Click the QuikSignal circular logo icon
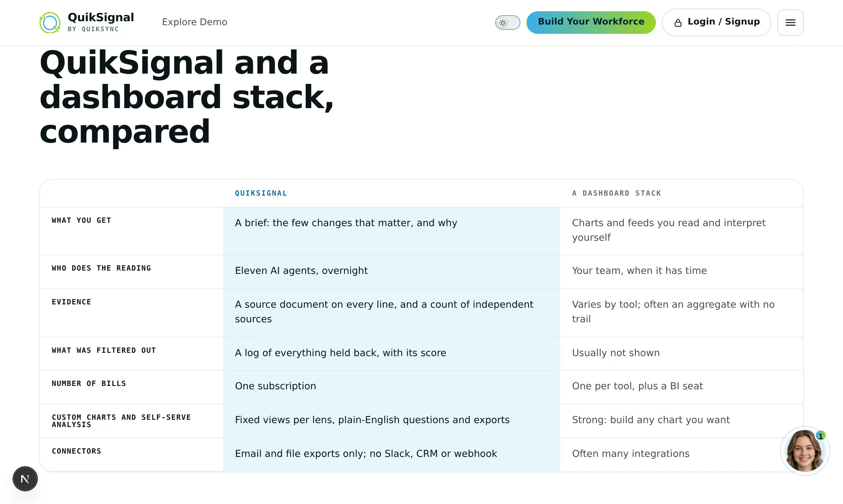 coord(50,23)
